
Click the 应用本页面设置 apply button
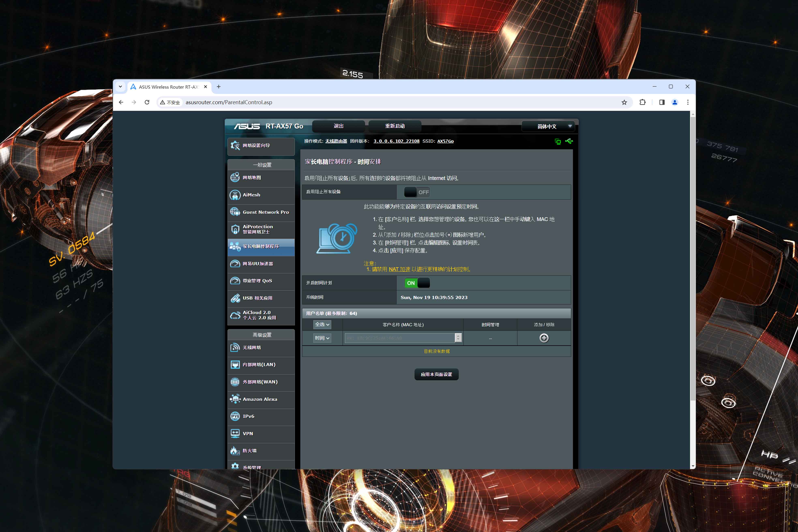click(436, 374)
